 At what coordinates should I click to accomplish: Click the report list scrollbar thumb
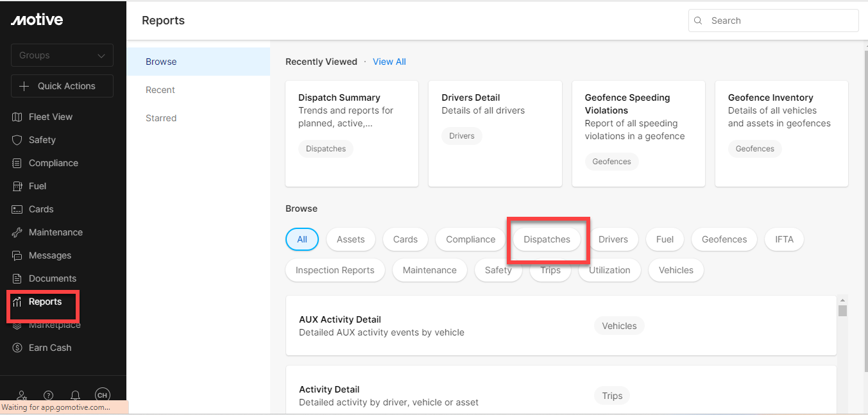843,311
